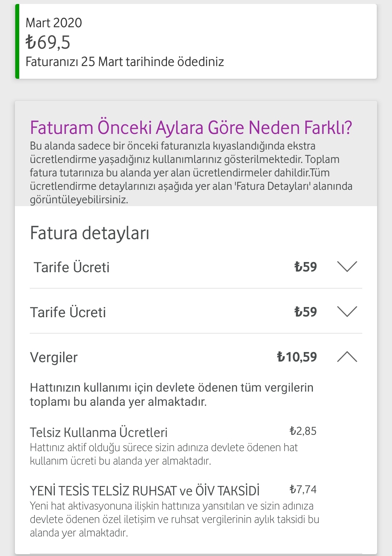Image resolution: width=392 pixels, height=556 pixels.
Task: Tap the Vergiler description about state taxes
Action: point(171,394)
